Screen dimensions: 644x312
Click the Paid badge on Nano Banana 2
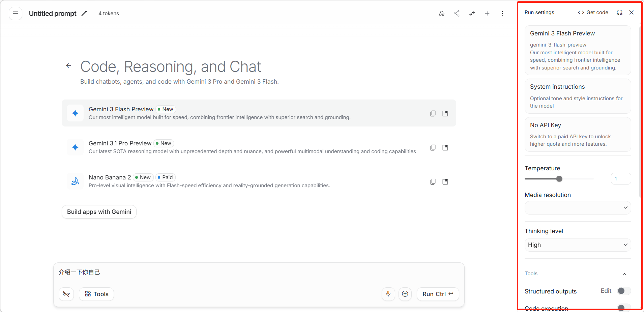pyautogui.click(x=165, y=177)
